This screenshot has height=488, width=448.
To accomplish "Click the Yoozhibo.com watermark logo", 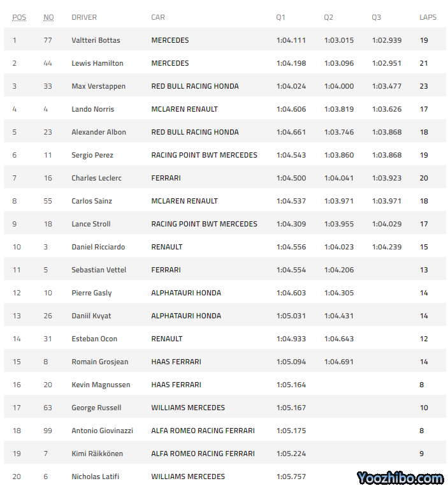I will pos(400,478).
